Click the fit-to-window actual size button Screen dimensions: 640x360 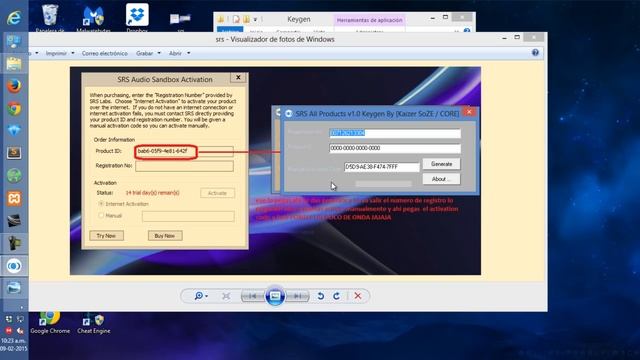[x=226, y=296]
